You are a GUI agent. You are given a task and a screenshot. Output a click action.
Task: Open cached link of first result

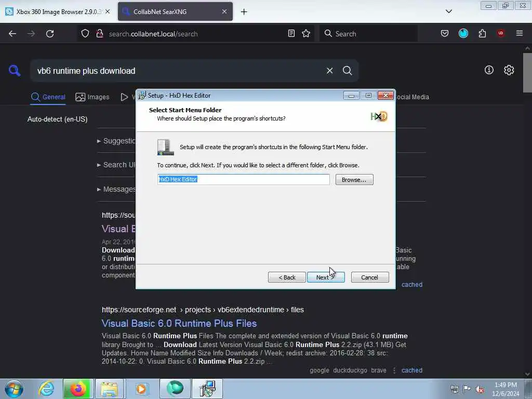412,285
